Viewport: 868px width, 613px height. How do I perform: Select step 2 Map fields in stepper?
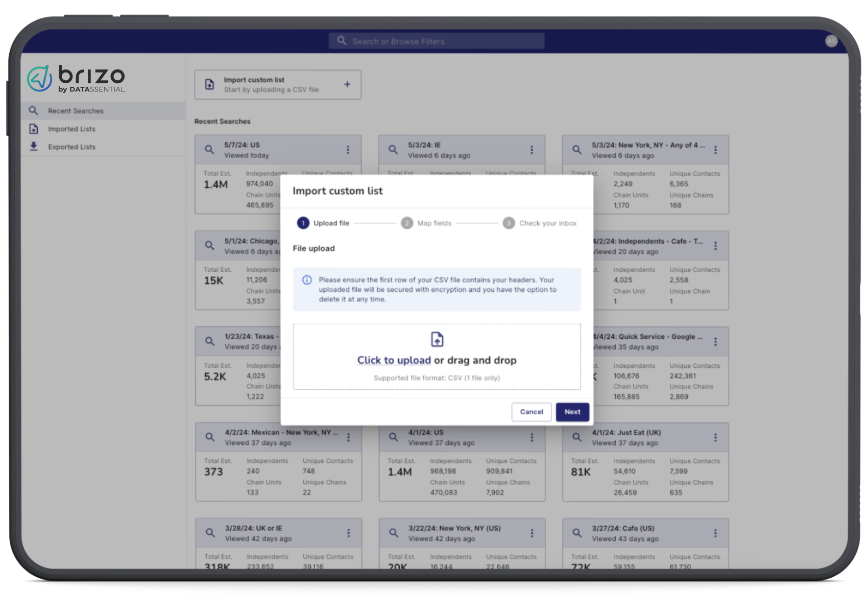click(426, 223)
